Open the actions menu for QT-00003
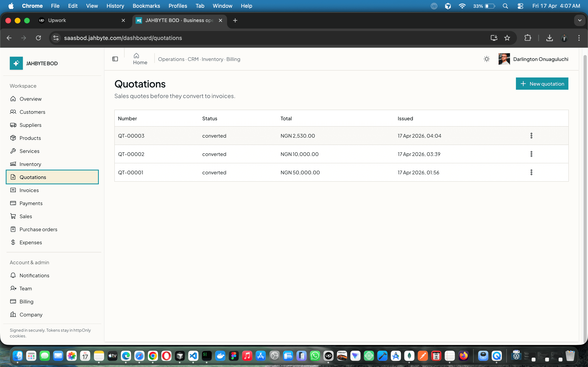588x367 pixels. (531, 135)
